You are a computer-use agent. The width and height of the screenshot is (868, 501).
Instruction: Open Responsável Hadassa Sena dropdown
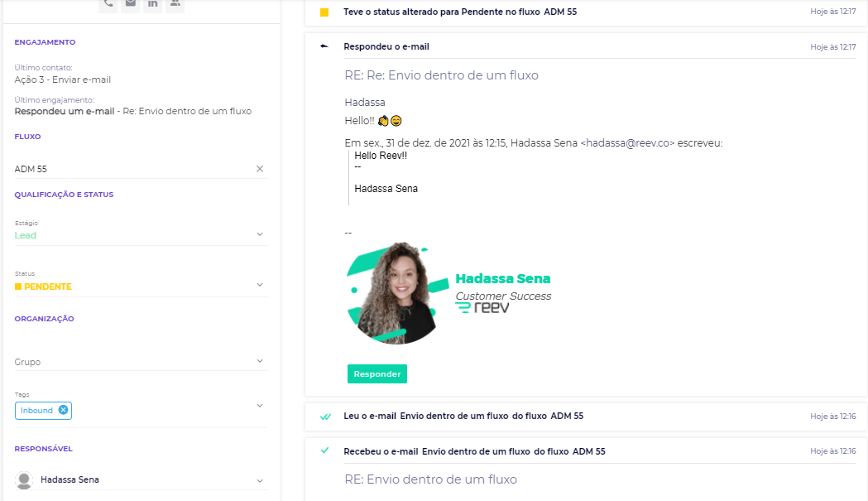pos(259,480)
